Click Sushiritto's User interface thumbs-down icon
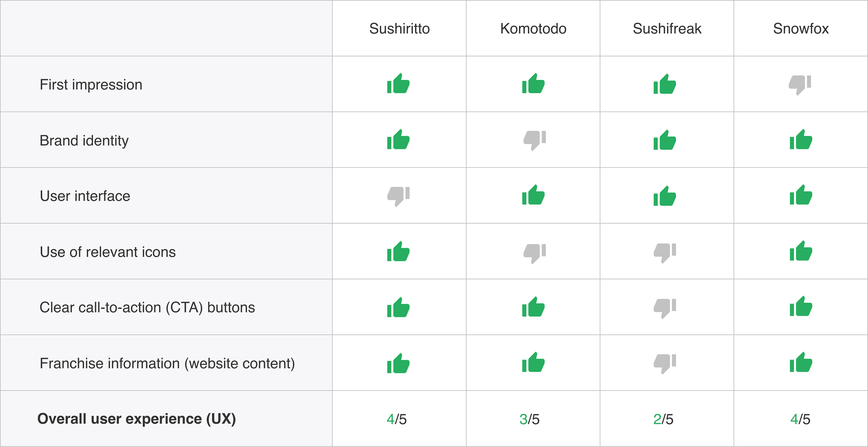 tap(398, 197)
